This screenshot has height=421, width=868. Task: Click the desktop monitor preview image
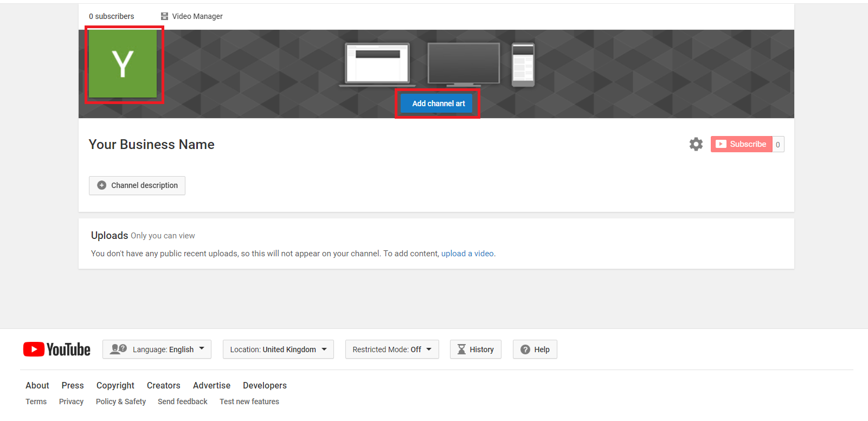click(x=464, y=64)
